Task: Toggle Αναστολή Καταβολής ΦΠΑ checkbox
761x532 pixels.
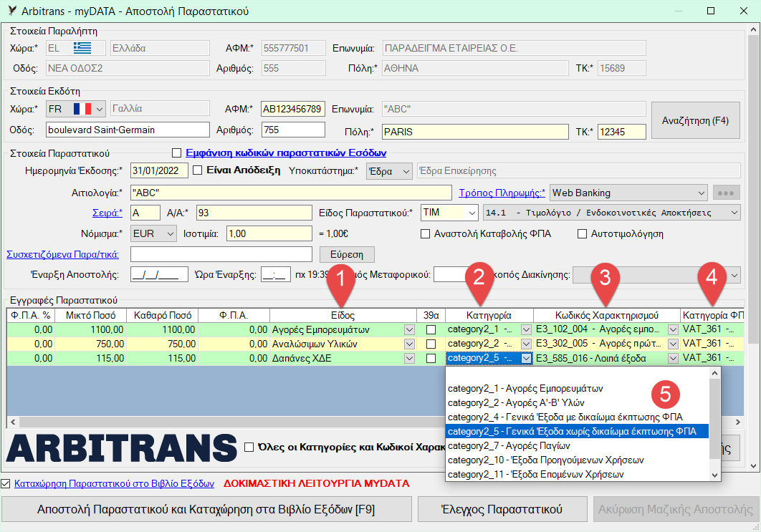Action: (x=425, y=233)
